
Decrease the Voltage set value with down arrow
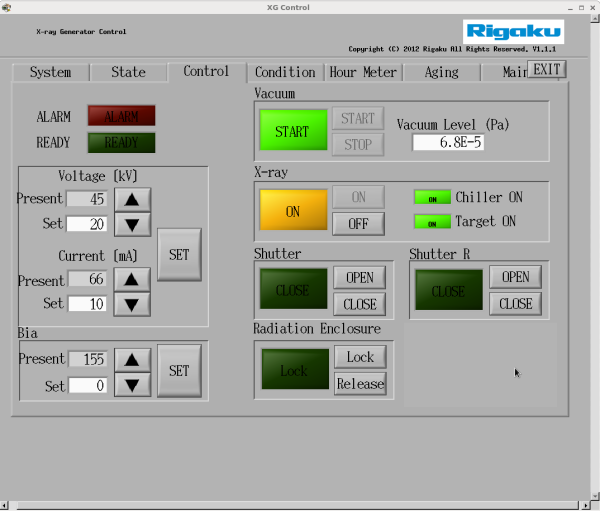pyautogui.click(x=131, y=223)
